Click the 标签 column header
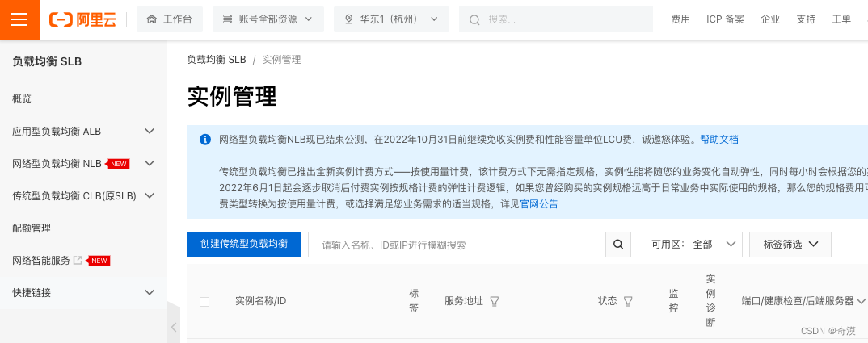 (414, 301)
